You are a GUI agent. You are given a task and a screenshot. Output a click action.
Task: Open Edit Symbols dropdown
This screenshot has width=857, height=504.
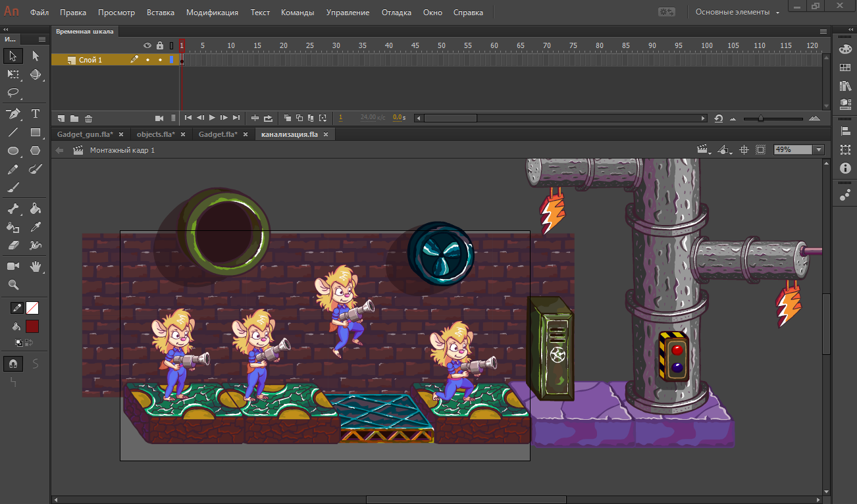(x=725, y=150)
